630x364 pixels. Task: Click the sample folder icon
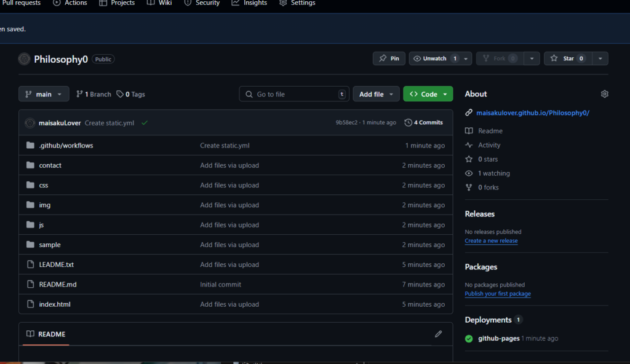coord(30,244)
